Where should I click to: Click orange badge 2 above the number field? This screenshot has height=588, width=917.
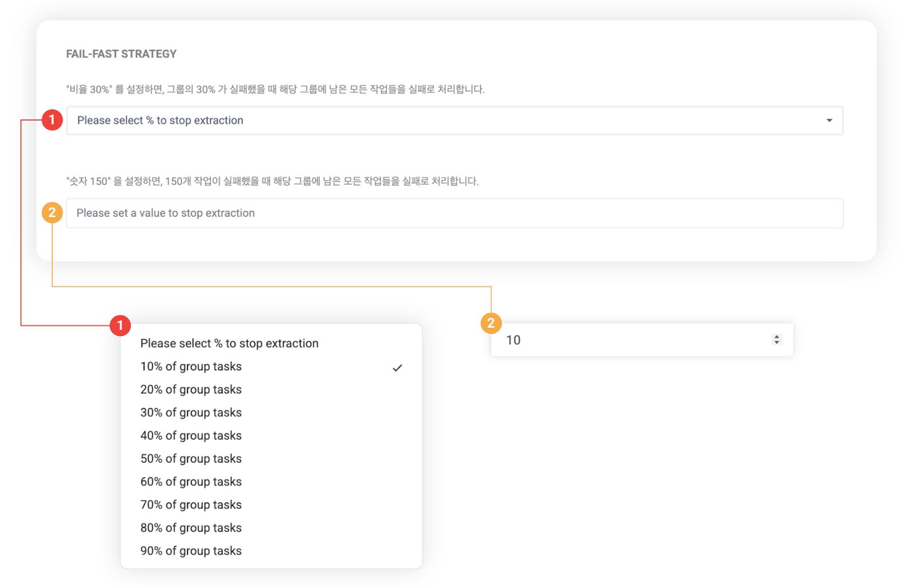491,323
